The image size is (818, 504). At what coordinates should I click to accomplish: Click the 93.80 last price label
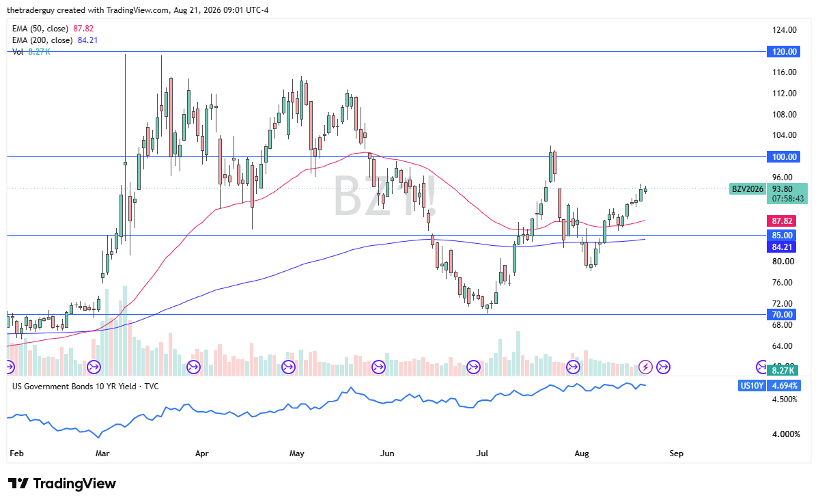(782, 189)
